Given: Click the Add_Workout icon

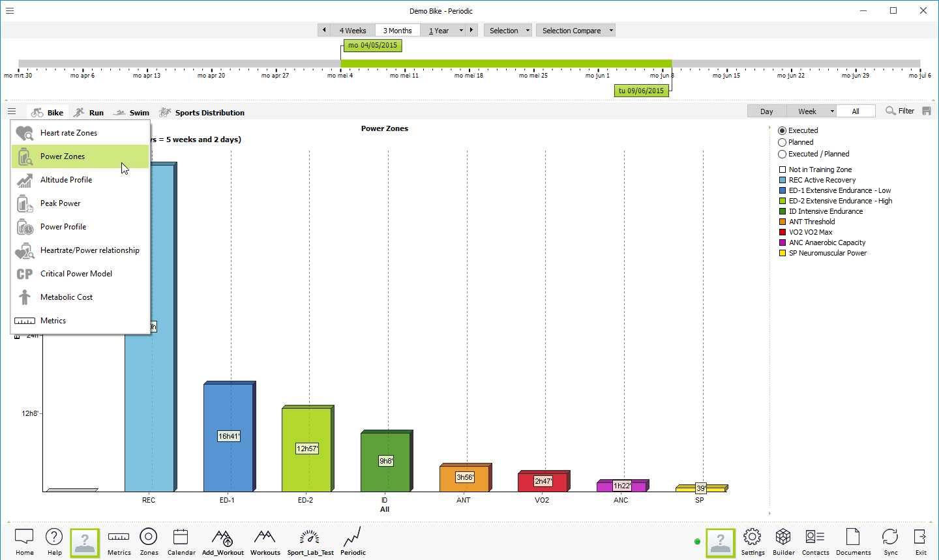Looking at the screenshot, I should coord(222,537).
